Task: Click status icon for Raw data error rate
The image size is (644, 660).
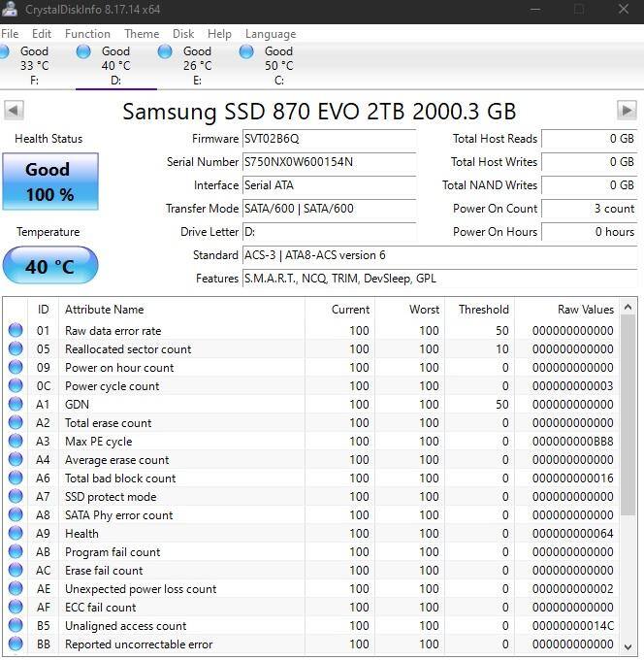Action: (16, 330)
